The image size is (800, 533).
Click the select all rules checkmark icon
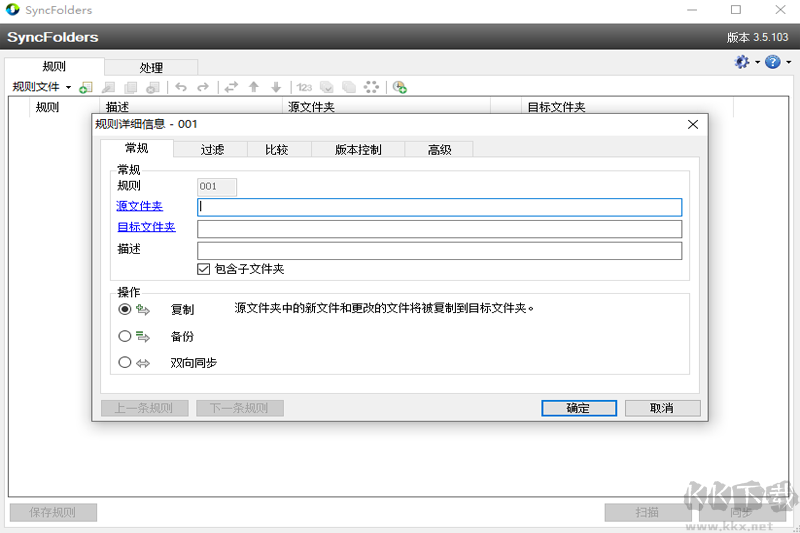pyautogui.click(x=327, y=87)
